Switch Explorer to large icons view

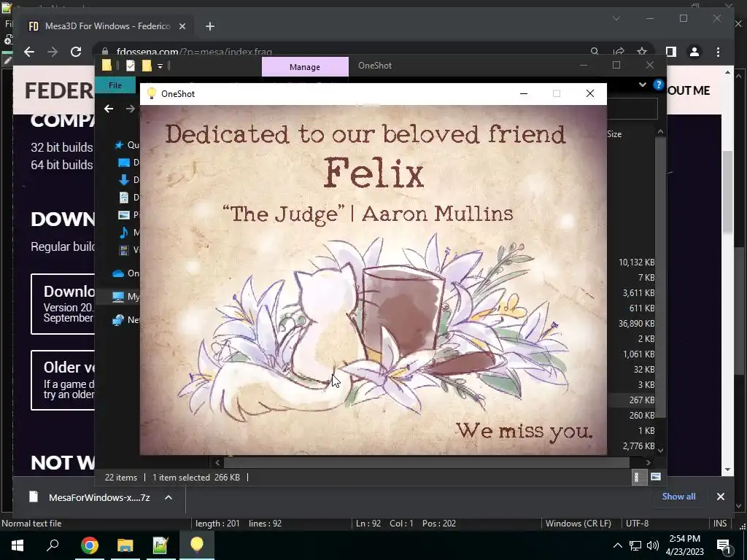pyautogui.click(x=656, y=477)
